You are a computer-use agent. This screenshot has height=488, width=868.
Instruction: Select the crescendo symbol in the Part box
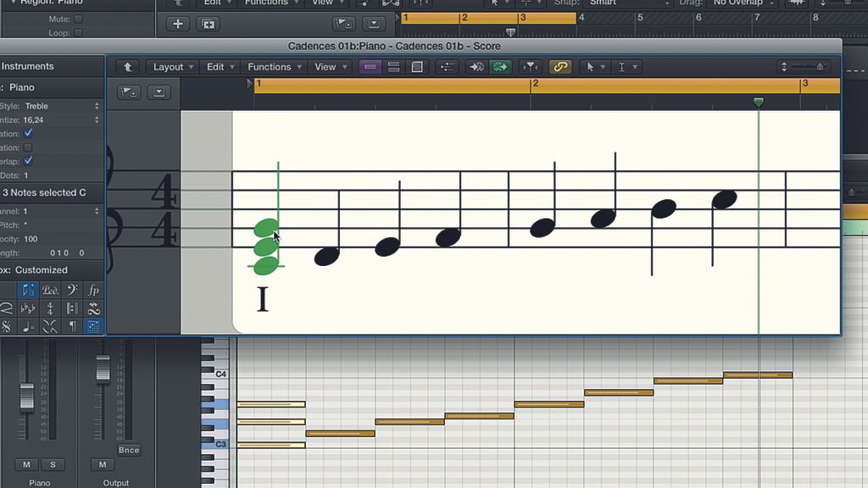[5, 308]
